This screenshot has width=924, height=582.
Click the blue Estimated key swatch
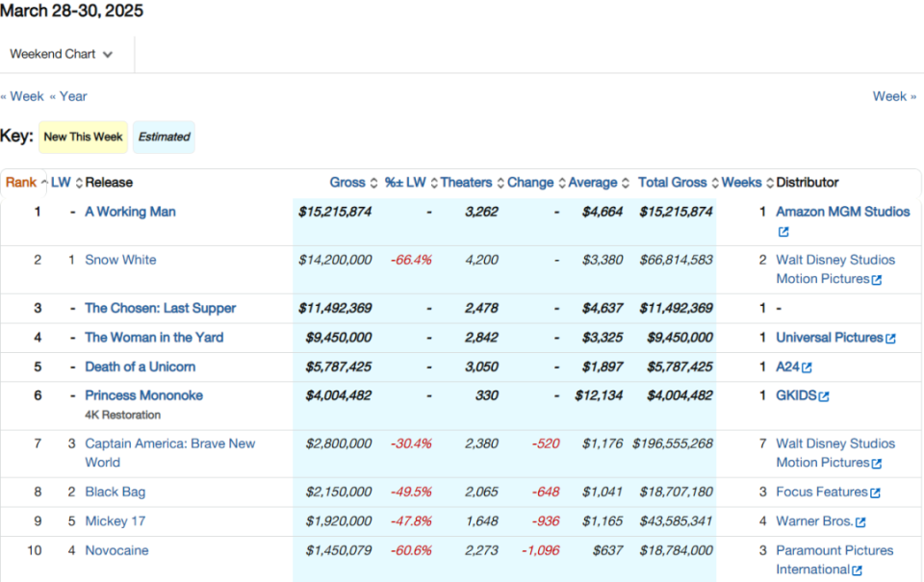pyautogui.click(x=164, y=137)
